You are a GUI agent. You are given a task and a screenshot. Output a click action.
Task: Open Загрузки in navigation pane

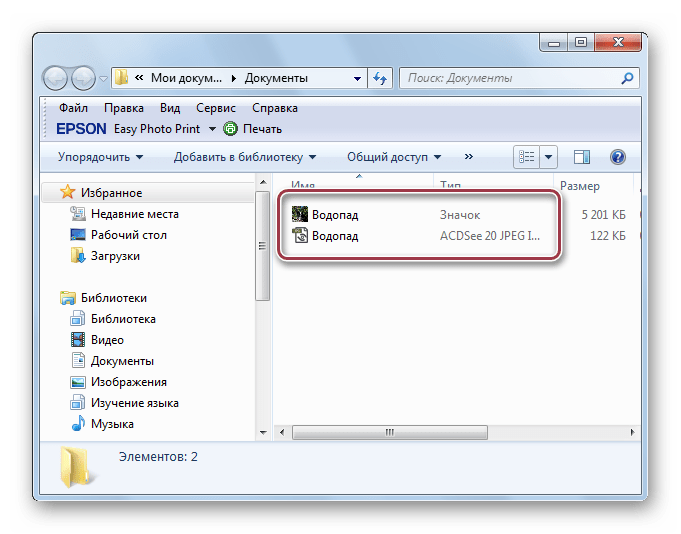(115, 256)
